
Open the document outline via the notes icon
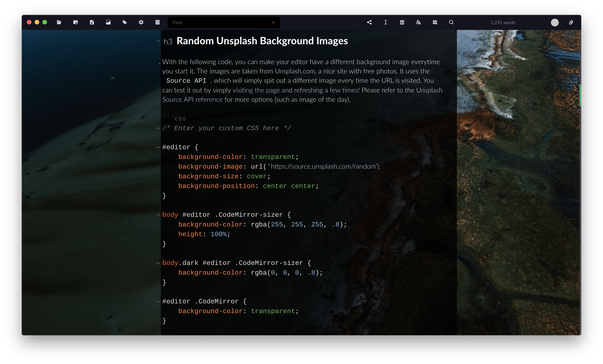158,22
